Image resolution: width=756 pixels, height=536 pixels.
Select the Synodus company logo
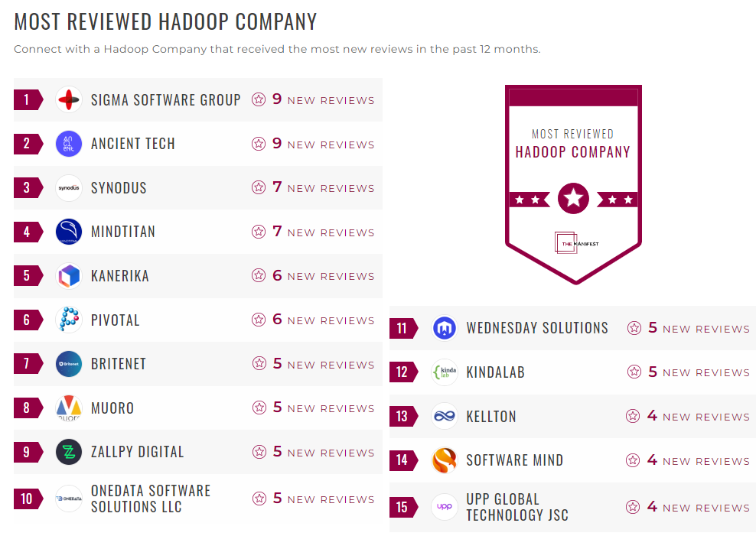(67, 187)
